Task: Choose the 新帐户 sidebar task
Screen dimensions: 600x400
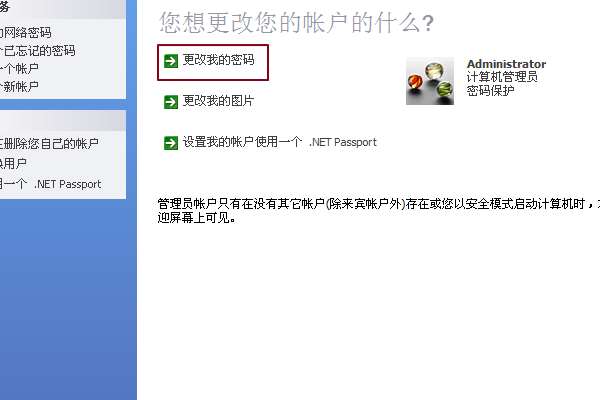Action: pyautogui.click(x=19, y=87)
